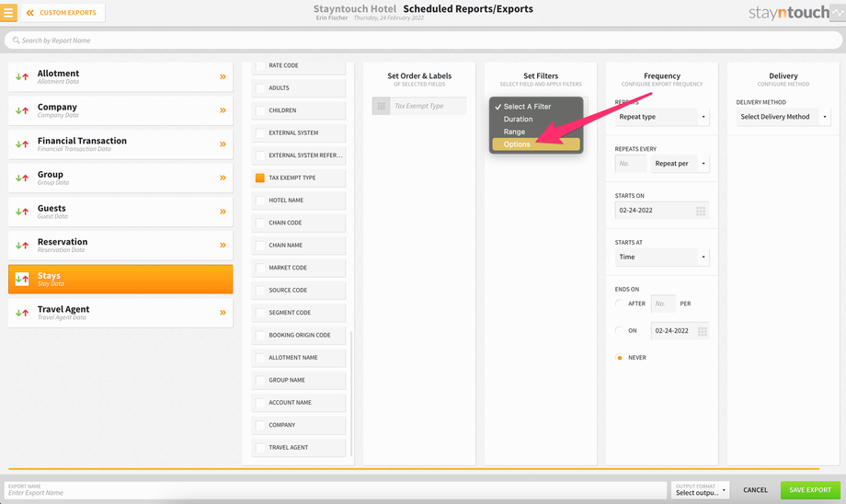Check the Segment Code field
Viewport: 846px width, 504px height.
pyautogui.click(x=260, y=313)
